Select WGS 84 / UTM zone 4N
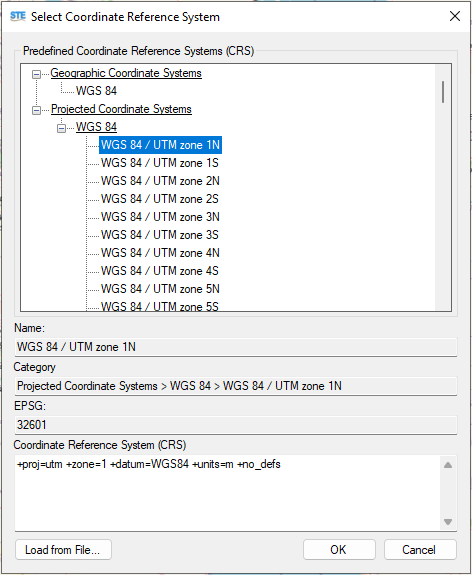 click(x=160, y=253)
